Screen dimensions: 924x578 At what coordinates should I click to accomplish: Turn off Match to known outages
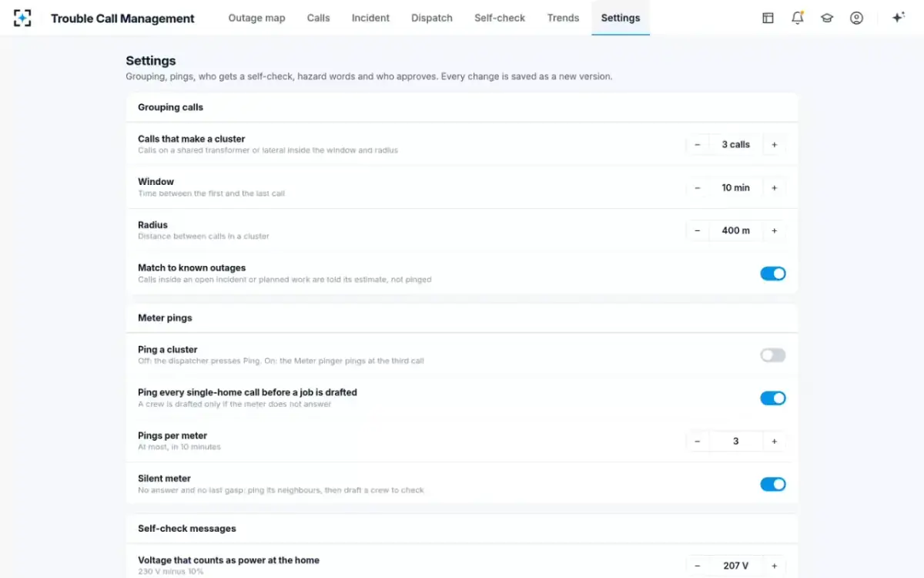(x=773, y=274)
